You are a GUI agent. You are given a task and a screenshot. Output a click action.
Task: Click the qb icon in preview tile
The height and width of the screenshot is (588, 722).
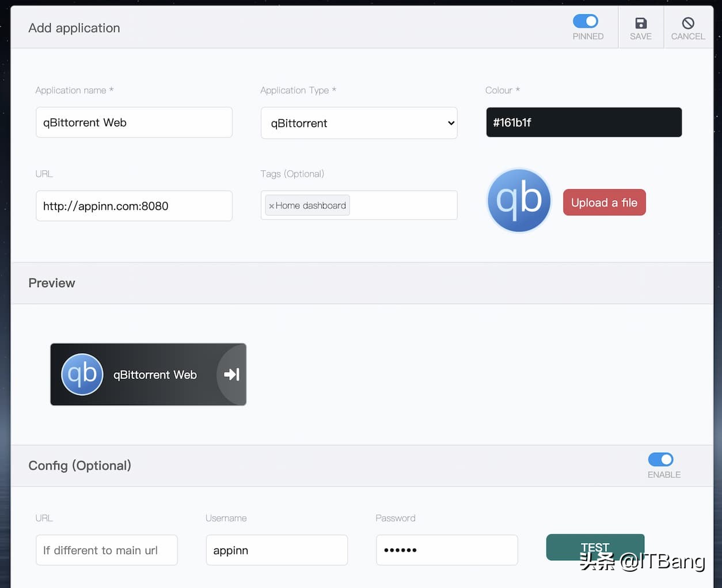[x=82, y=375]
